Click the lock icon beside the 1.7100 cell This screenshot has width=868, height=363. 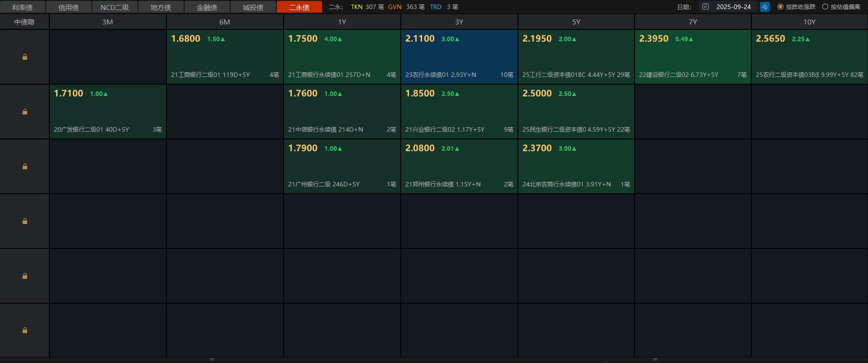(x=25, y=112)
